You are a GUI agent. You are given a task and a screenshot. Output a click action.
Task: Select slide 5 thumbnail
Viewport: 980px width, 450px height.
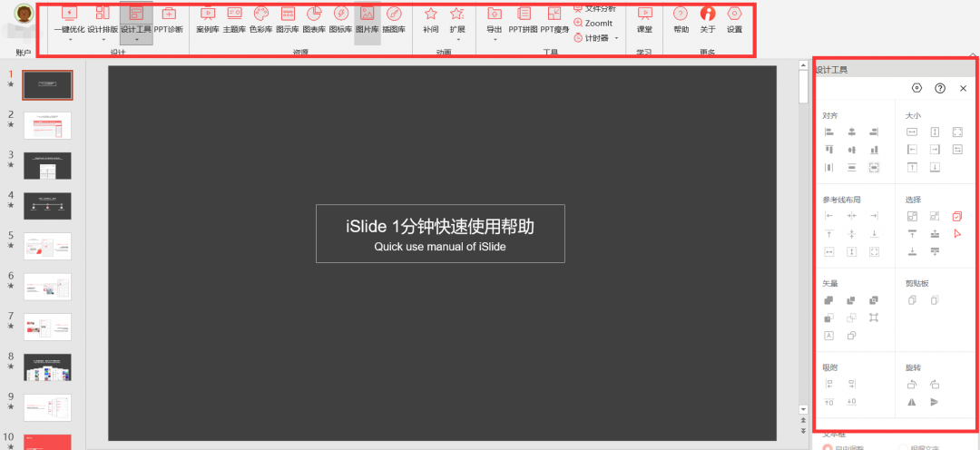47,246
